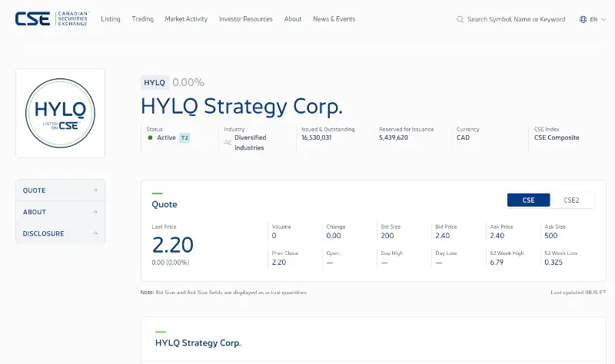Click the 52 Week High value 6.79
Screen dimensions: 615x364
click(x=497, y=262)
